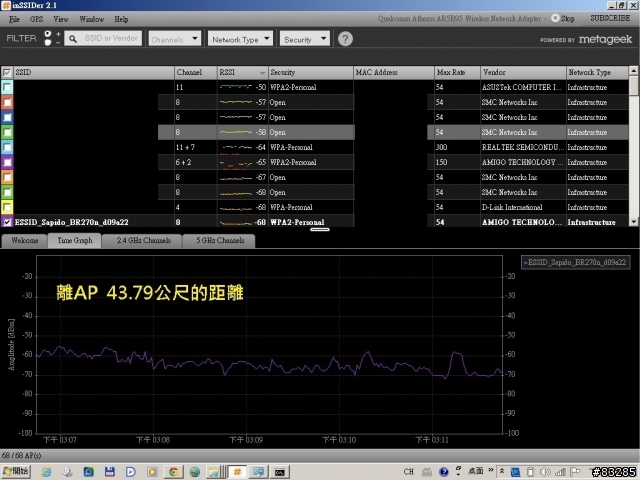Sort by the Channel column header
Screen dimensions: 640x480
pos(196,72)
